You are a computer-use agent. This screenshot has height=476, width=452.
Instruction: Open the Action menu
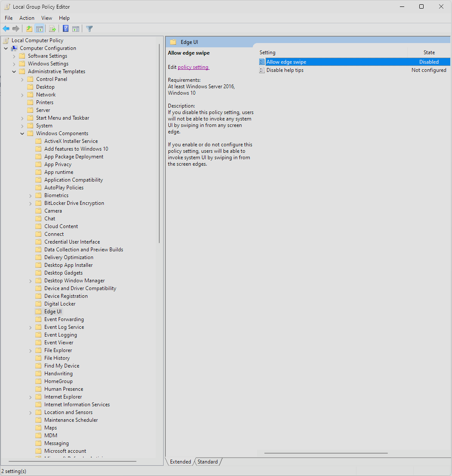pos(27,18)
